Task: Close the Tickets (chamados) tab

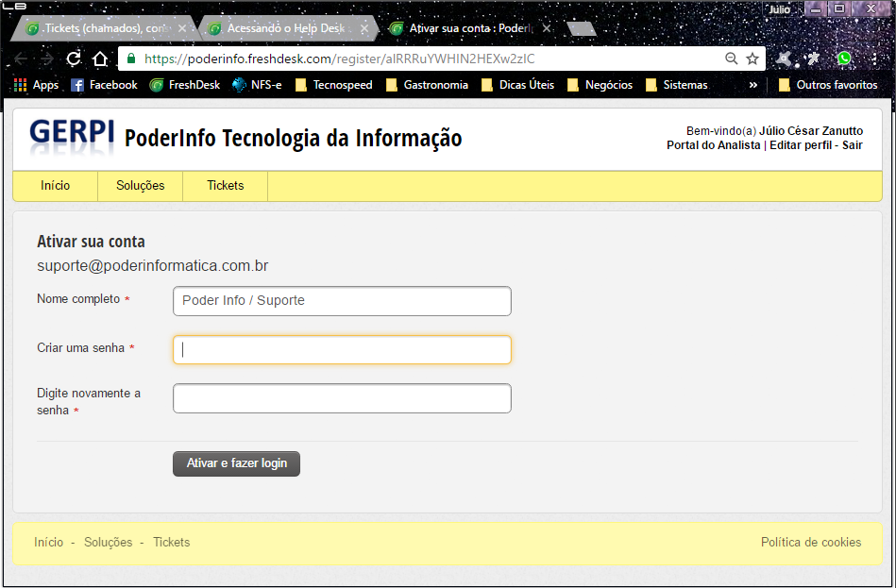Action: pos(181,28)
